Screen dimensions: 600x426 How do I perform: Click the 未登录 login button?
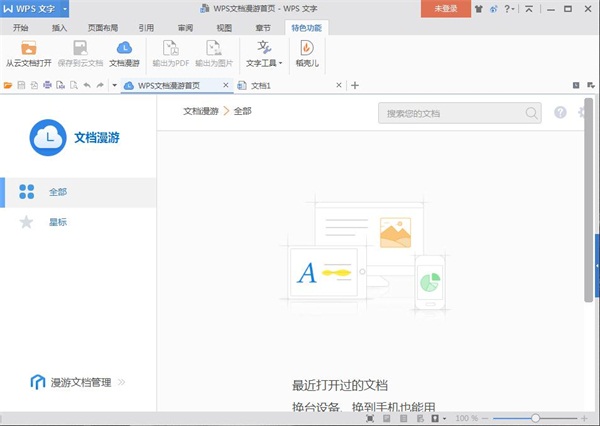coord(446,8)
